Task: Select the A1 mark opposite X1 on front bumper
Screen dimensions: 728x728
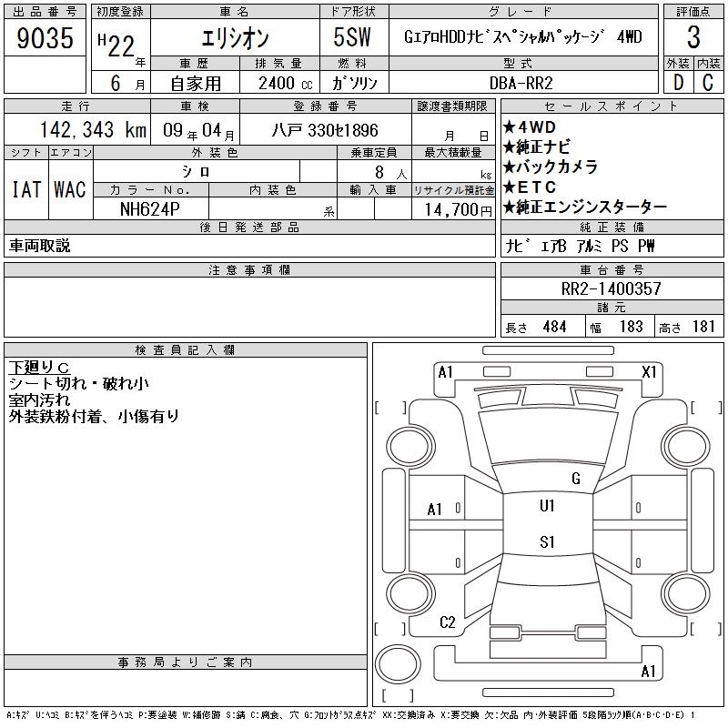Action: (445, 372)
